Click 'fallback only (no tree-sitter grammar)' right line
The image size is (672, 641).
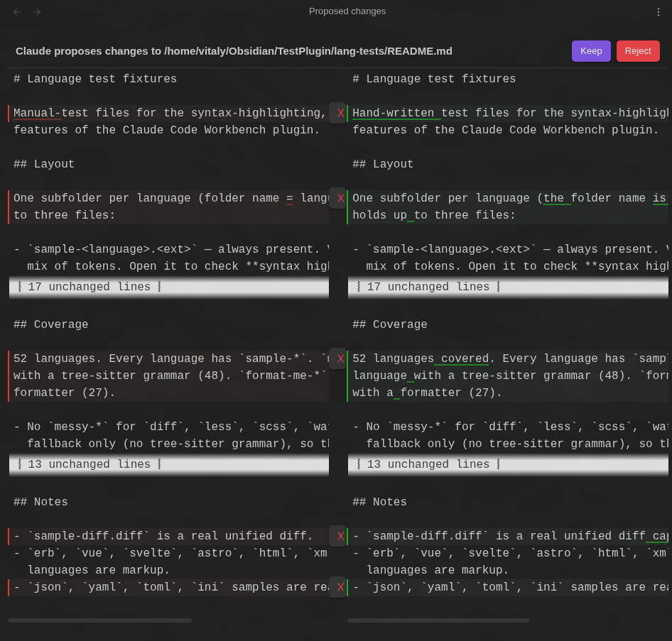coord(517,444)
